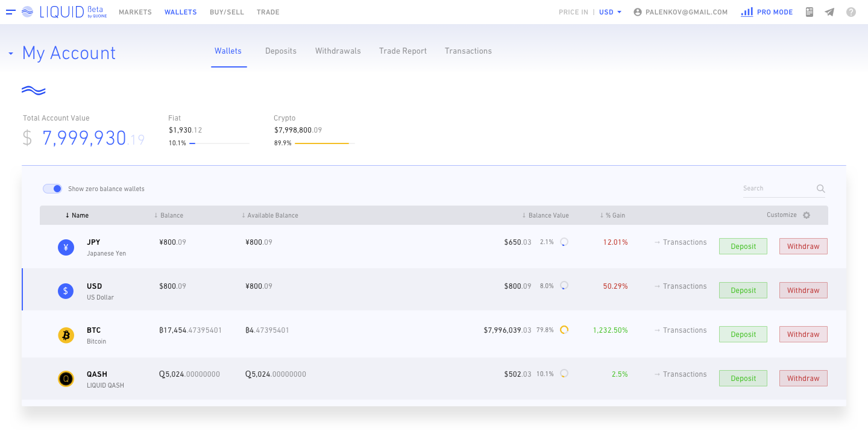Click the QASH token icon
868x434 pixels.
tap(66, 379)
